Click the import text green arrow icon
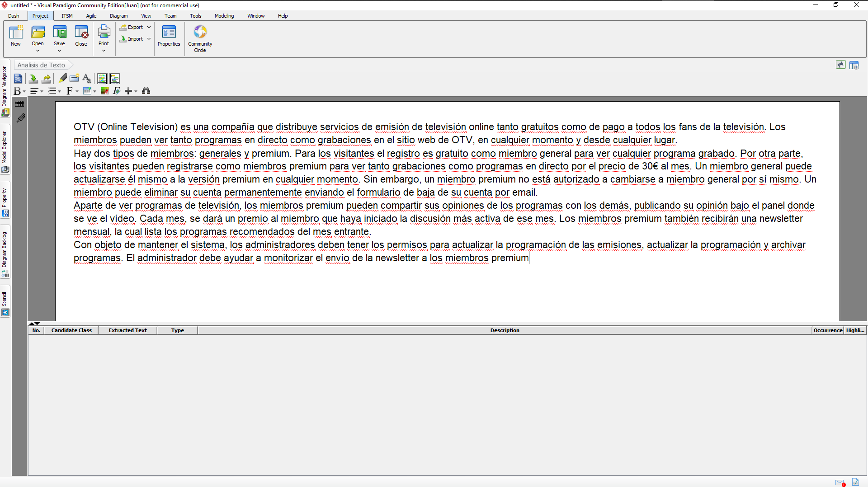Viewport: 868px width, 488px height. pyautogui.click(x=33, y=79)
